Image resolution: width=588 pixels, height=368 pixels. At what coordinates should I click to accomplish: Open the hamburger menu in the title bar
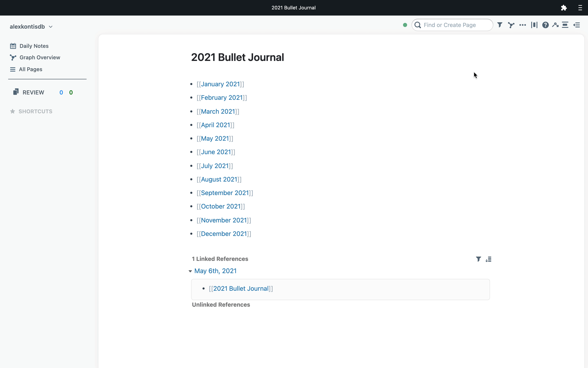580,8
